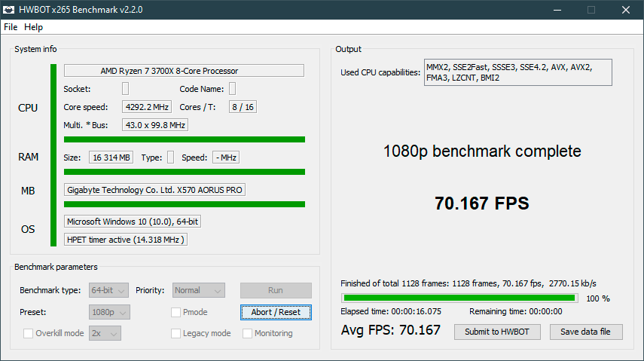Click the 'Avg FPS: 70.167' text
This screenshot has height=361, width=644.
(x=391, y=330)
